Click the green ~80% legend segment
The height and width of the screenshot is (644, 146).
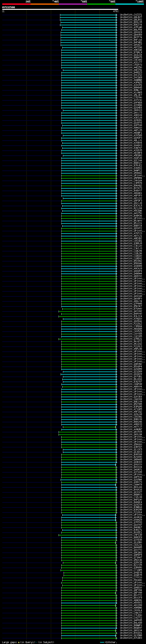101,4
